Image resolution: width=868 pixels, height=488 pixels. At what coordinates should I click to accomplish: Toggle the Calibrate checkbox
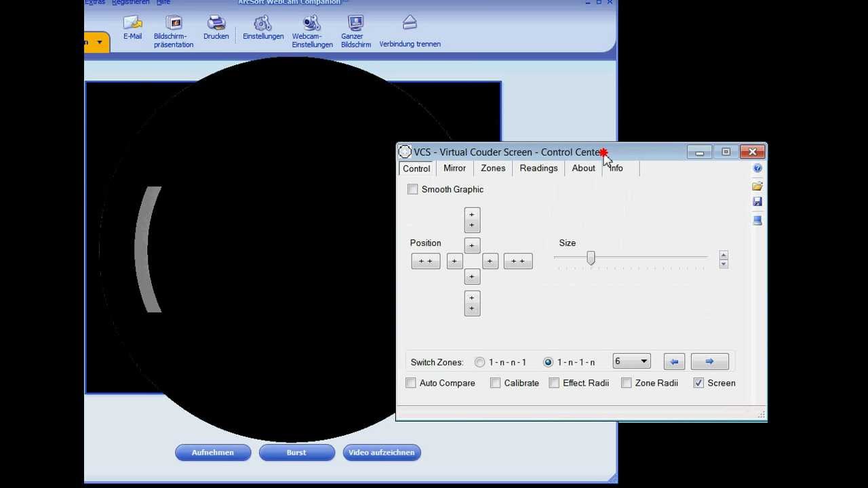pyautogui.click(x=496, y=383)
